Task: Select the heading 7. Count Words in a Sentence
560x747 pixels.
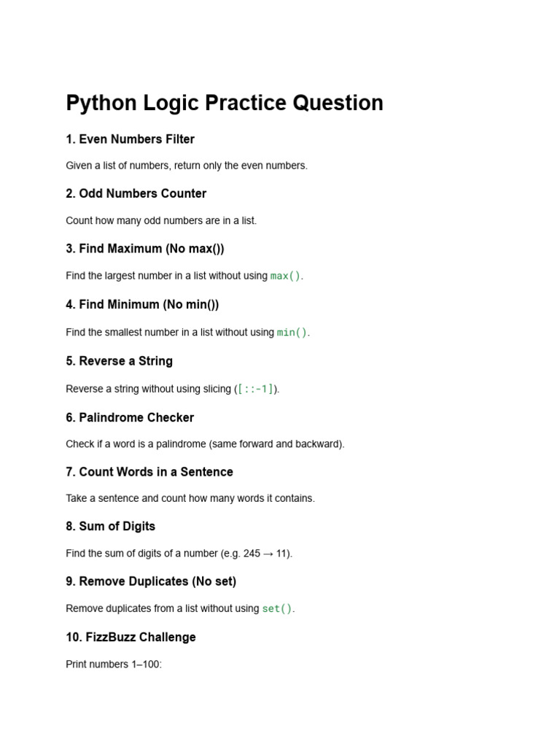Action: tap(149, 472)
